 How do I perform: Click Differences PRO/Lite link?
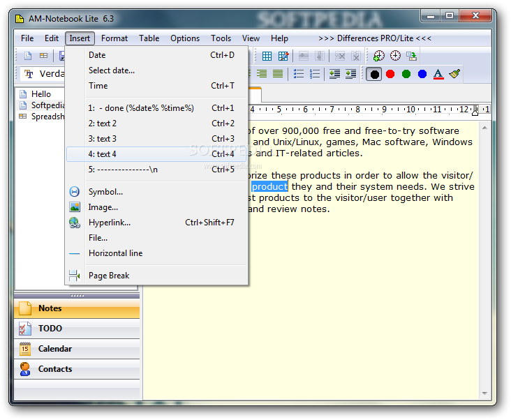click(375, 38)
